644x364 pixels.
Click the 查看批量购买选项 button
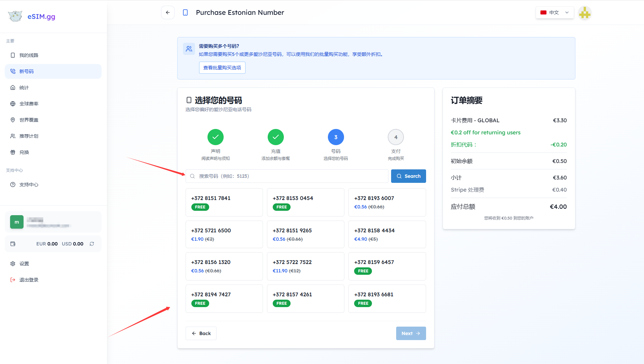pos(222,68)
